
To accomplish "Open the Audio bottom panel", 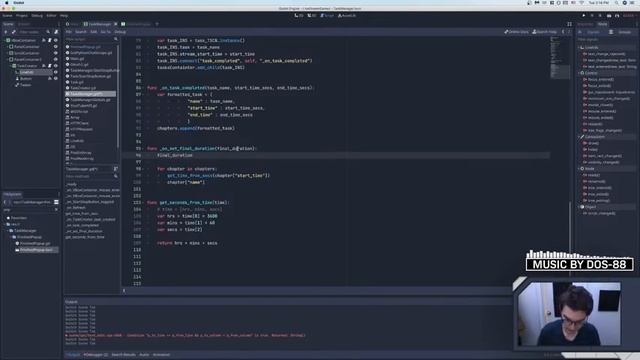I will [144, 355].
